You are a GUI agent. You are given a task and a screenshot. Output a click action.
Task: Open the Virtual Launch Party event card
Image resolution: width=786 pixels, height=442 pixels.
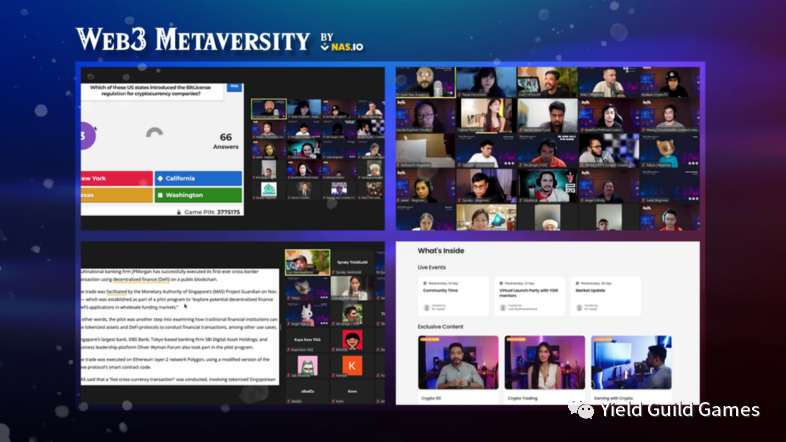click(529, 296)
